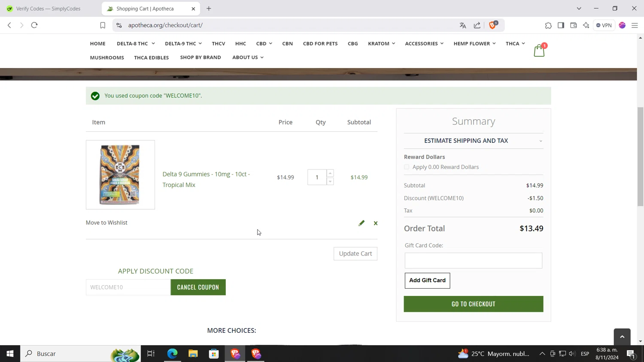Edit cart item with pencil icon
The height and width of the screenshot is (362, 644).
[x=361, y=223]
